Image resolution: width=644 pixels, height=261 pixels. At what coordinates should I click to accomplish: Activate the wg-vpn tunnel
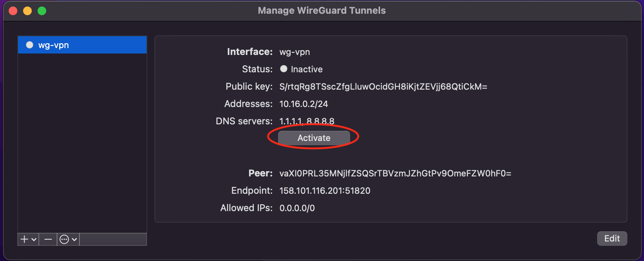point(314,138)
